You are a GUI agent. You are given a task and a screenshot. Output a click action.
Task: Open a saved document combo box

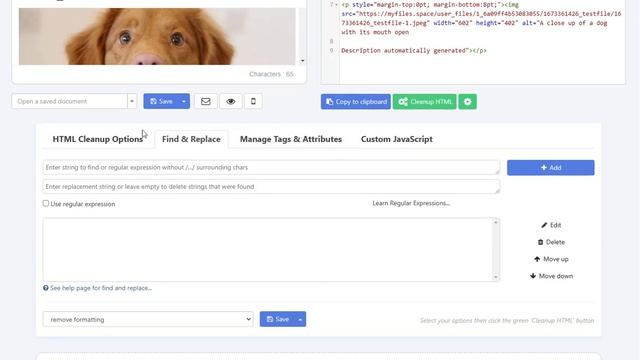tap(69, 101)
